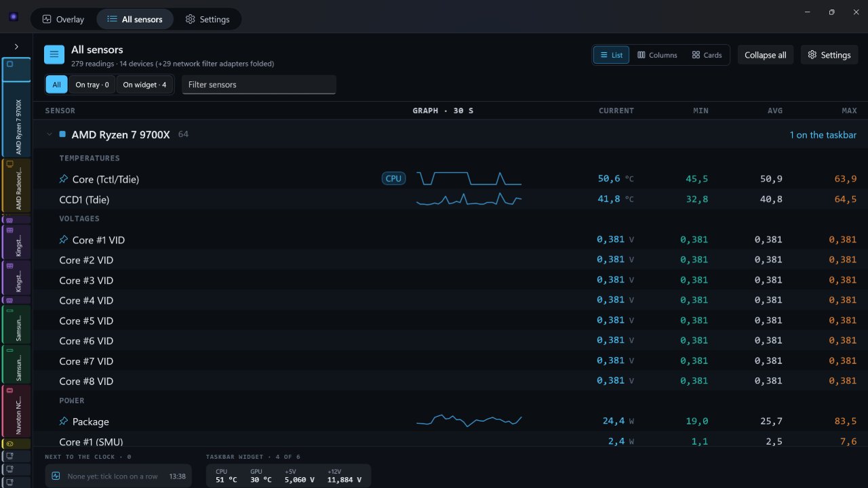Click the +12V 11,884 V widget entry

click(x=344, y=476)
